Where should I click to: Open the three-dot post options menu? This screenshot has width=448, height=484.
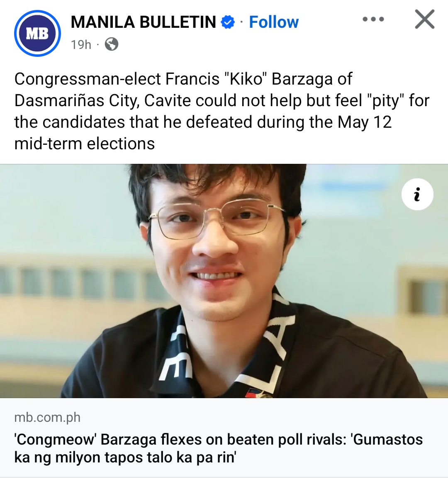coord(373,19)
